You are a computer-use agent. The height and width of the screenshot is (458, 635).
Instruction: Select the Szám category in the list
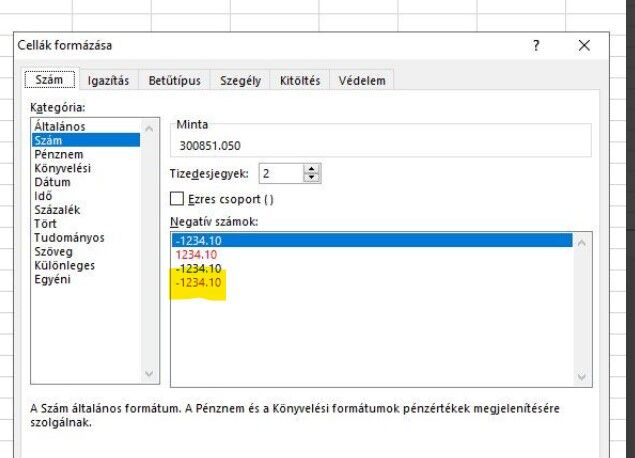coord(86,140)
